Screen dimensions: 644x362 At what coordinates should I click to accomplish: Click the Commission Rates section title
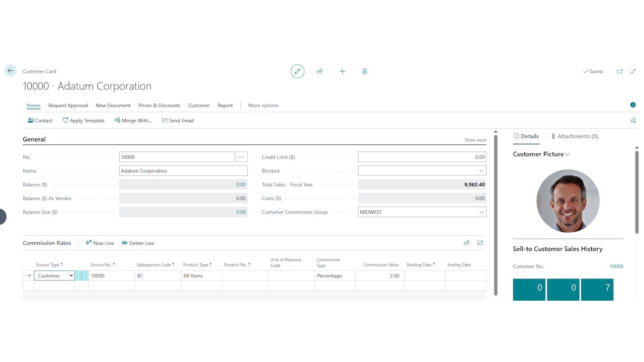click(x=47, y=243)
